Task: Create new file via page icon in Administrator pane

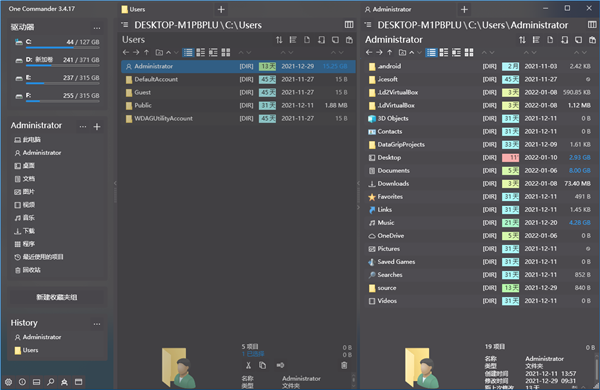Action: pyautogui.click(x=550, y=40)
